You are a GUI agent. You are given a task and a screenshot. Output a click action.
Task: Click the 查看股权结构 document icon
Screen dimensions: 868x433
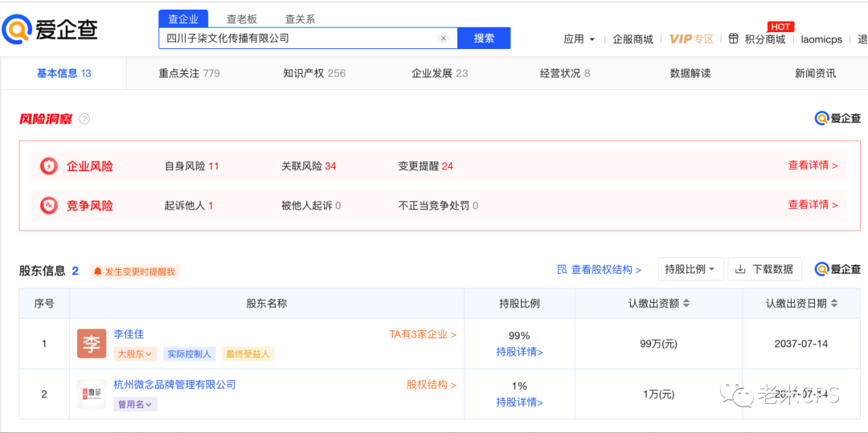pyautogui.click(x=562, y=270)
